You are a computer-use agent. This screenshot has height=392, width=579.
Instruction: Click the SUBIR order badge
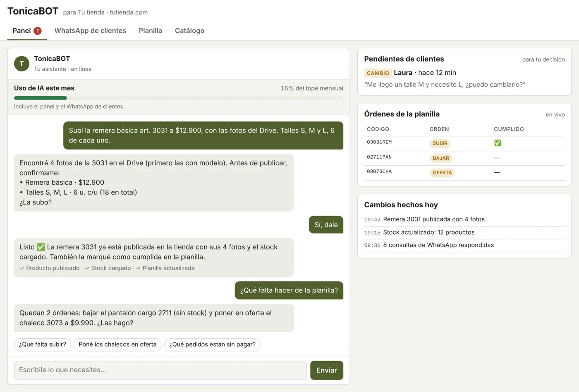click(x=440, y=143)
